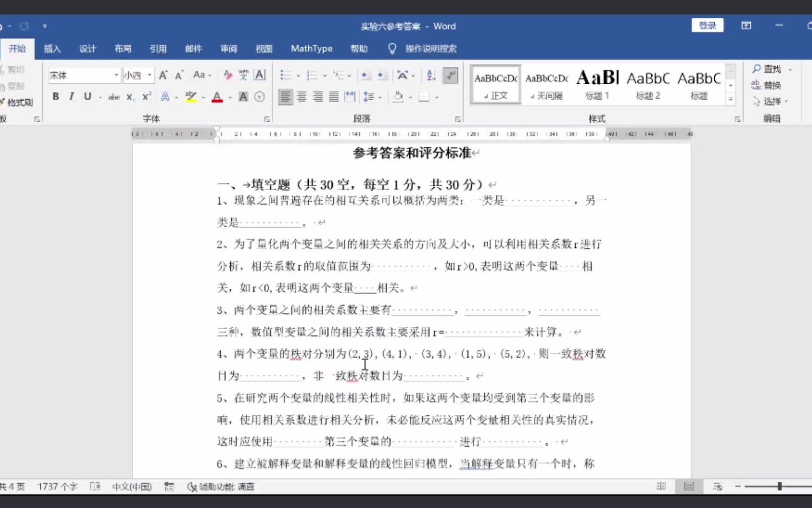Clear all formatting eraser icon

point(228,75)
